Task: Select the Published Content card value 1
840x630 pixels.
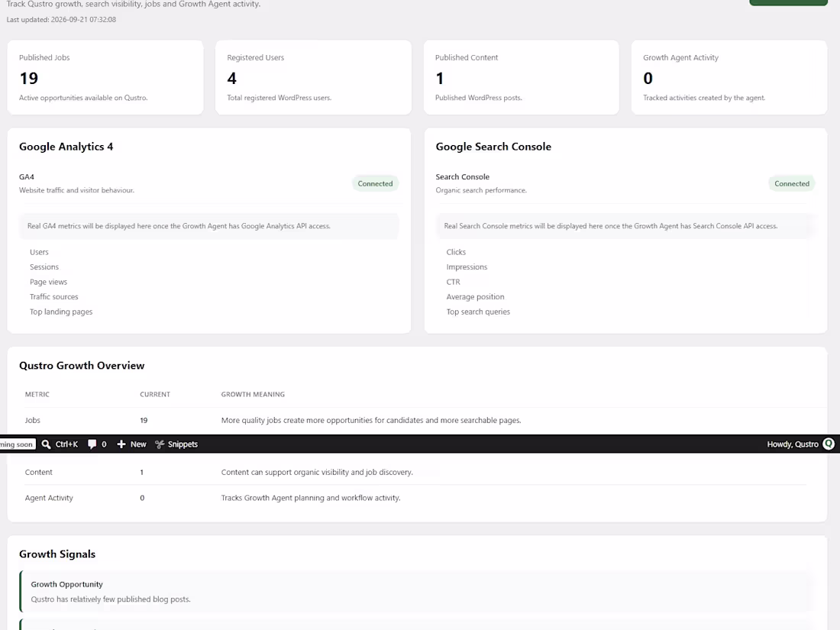Action: click(440, 78)
